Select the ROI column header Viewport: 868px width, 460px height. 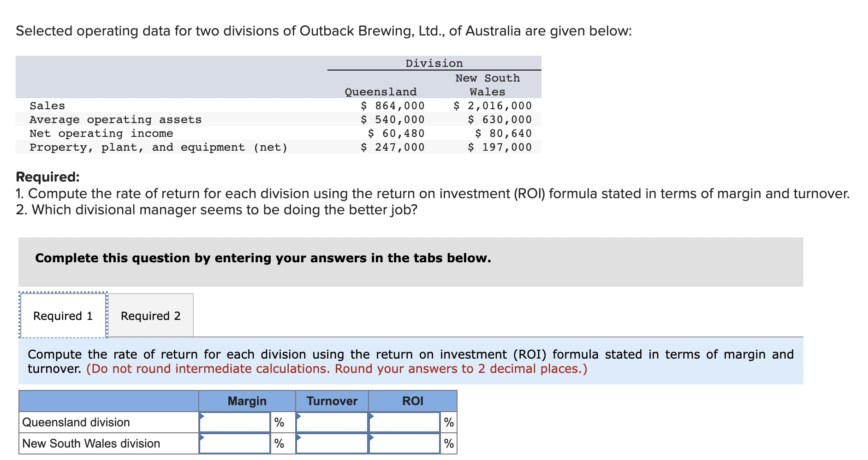412,401
